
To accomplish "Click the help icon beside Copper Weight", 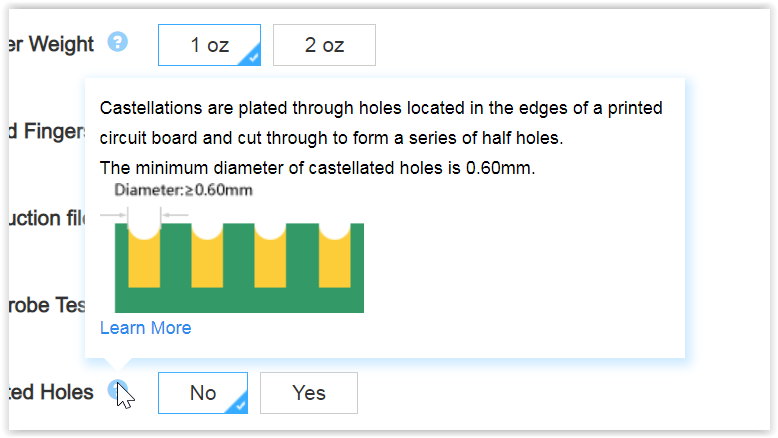I will (x=118, y=42).
